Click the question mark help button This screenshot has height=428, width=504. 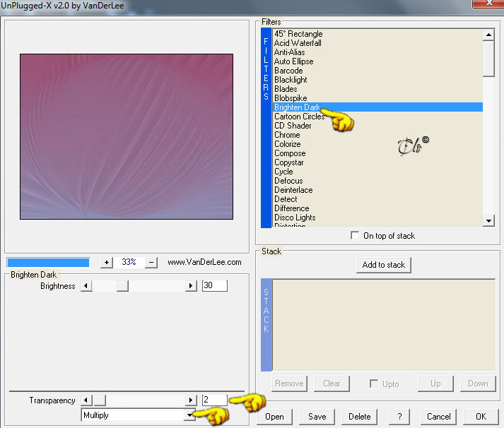pos(399,417)
